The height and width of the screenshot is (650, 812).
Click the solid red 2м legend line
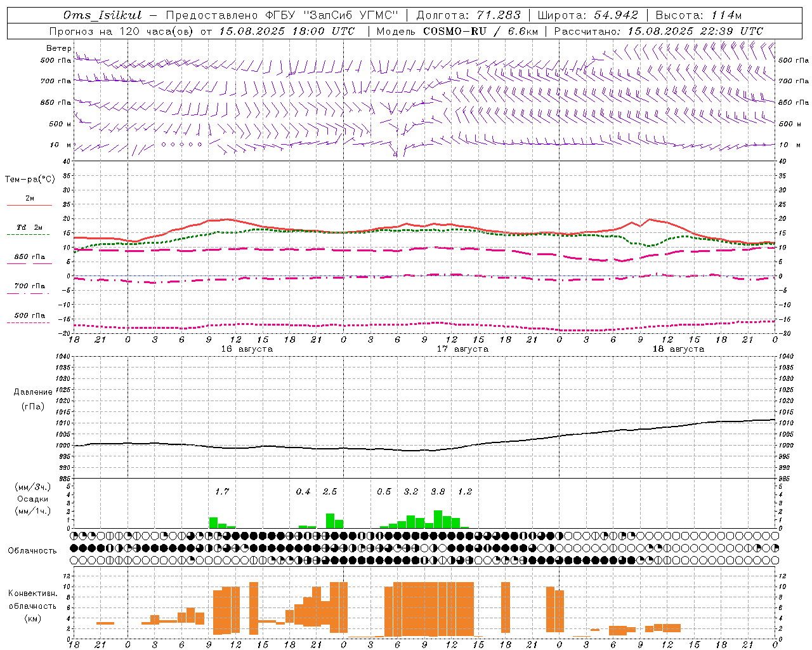click(x=29, y=205)
